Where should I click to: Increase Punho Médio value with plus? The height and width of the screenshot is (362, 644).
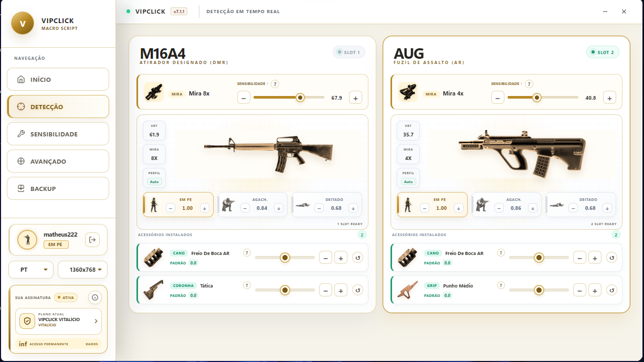point(595,290)
